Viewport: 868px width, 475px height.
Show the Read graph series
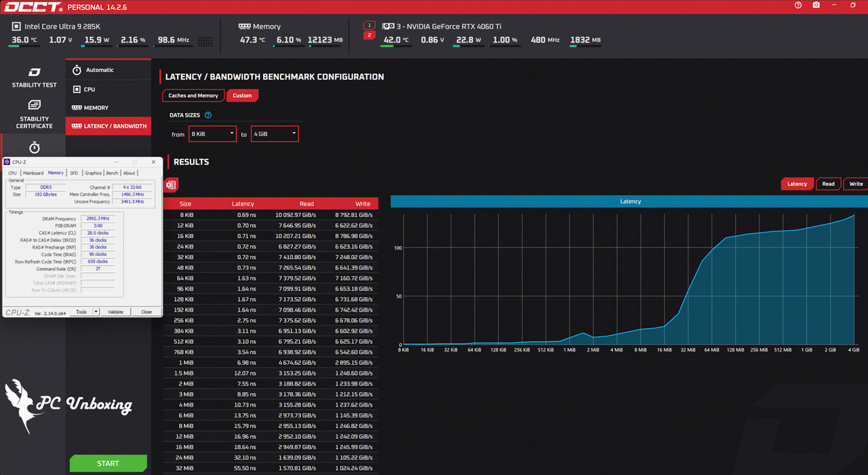click(x=829, y=184)
